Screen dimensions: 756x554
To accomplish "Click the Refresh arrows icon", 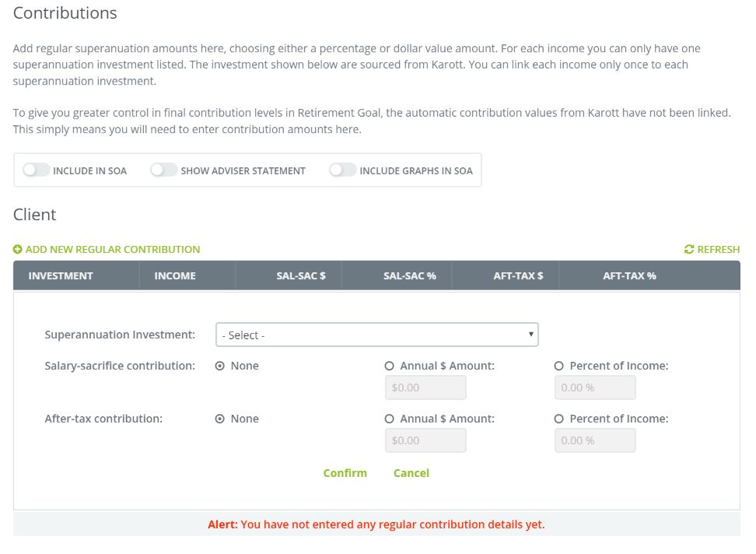I will pos(688,250).
